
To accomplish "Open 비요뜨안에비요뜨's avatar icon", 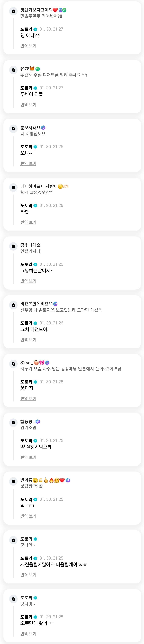I will pyautogui.click(x=13, y=305).
